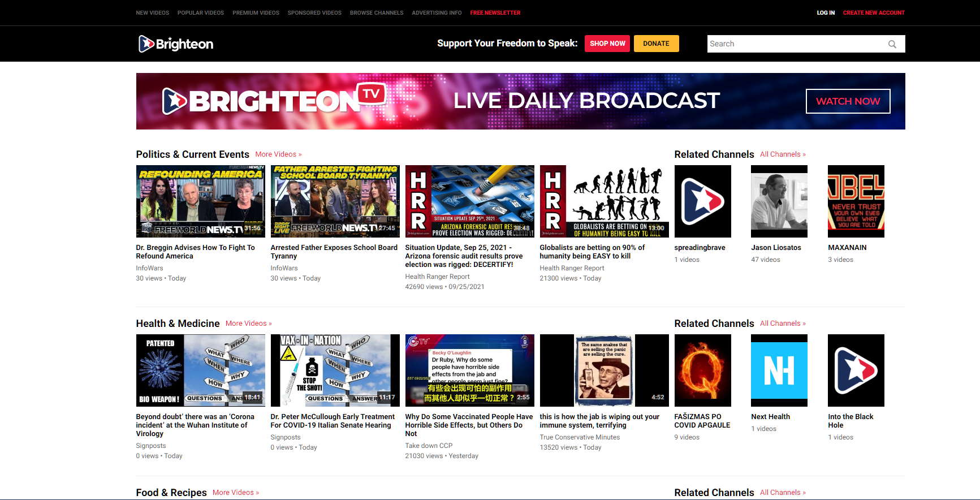The image size is (980, 500).
Task: Select Premium Videos menu item
Action: click(x=256, y=12)
